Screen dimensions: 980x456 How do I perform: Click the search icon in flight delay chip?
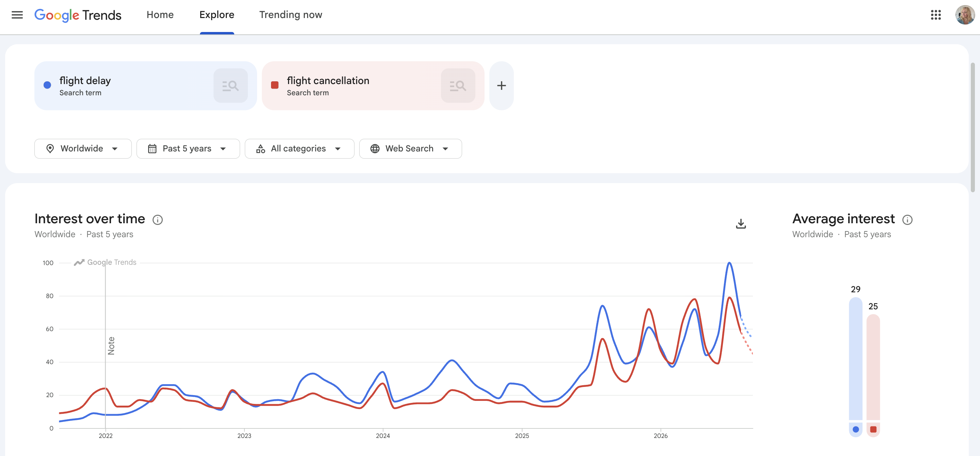click(231, 85)
